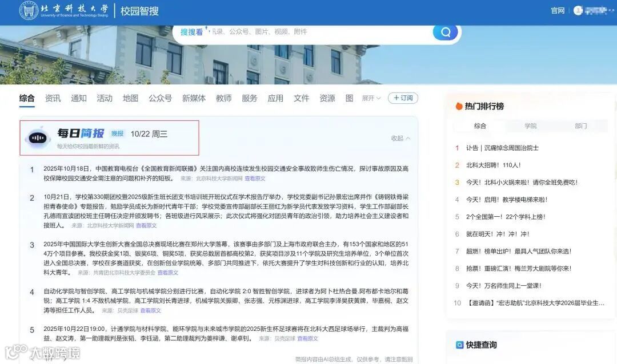Switch to the 公众号 tab
The width and height of the screenshot is (617, 364).
pyautogui.click(x=160, y=98)
